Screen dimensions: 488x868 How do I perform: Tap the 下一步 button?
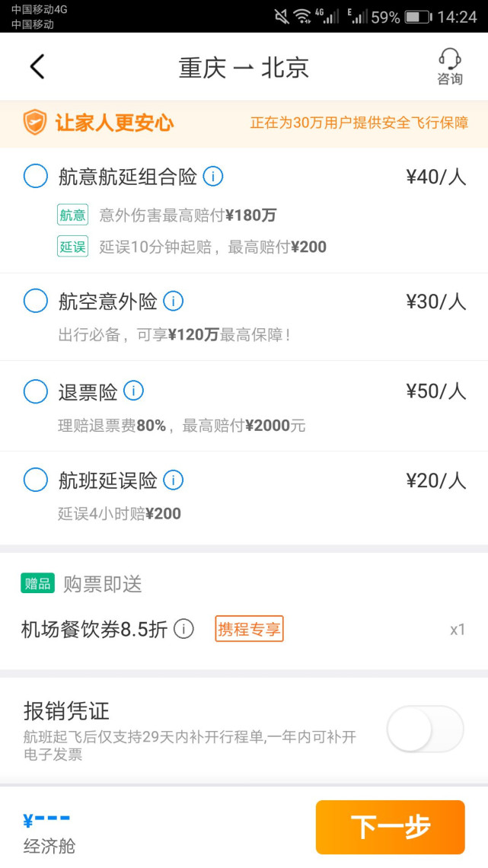pos(390,827)
